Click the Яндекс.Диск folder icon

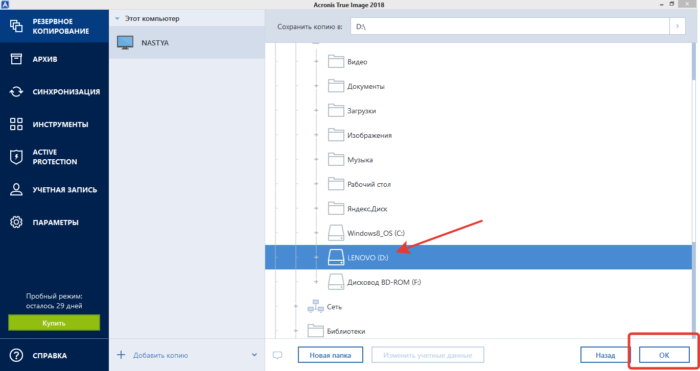pos(336,208)
